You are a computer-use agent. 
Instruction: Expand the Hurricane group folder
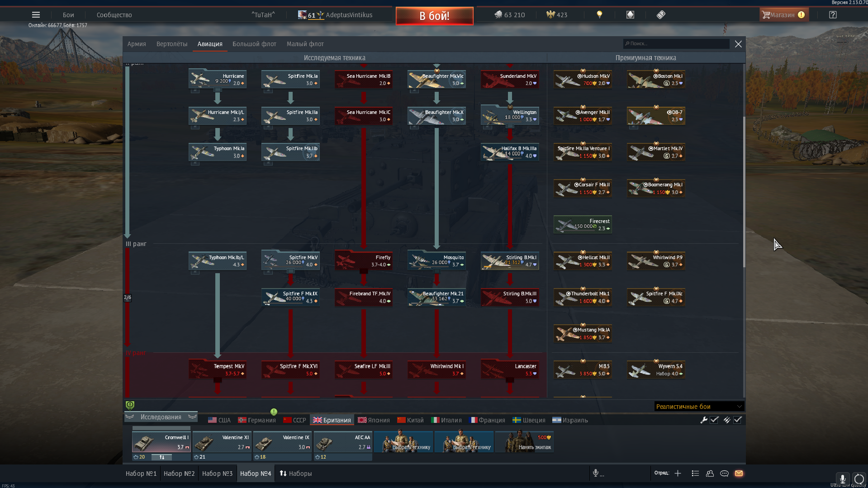click(217, 90)
